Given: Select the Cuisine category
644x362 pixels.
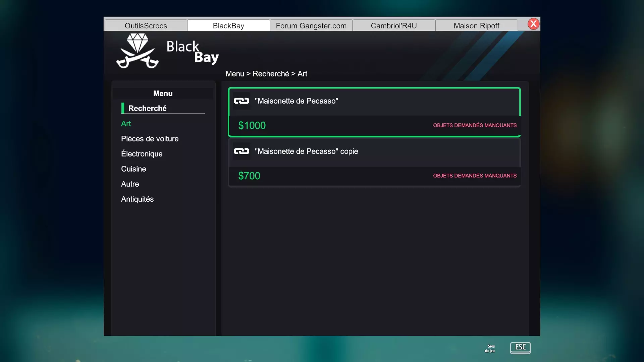Looking at the screenshot, I should (x=133, y=169).
